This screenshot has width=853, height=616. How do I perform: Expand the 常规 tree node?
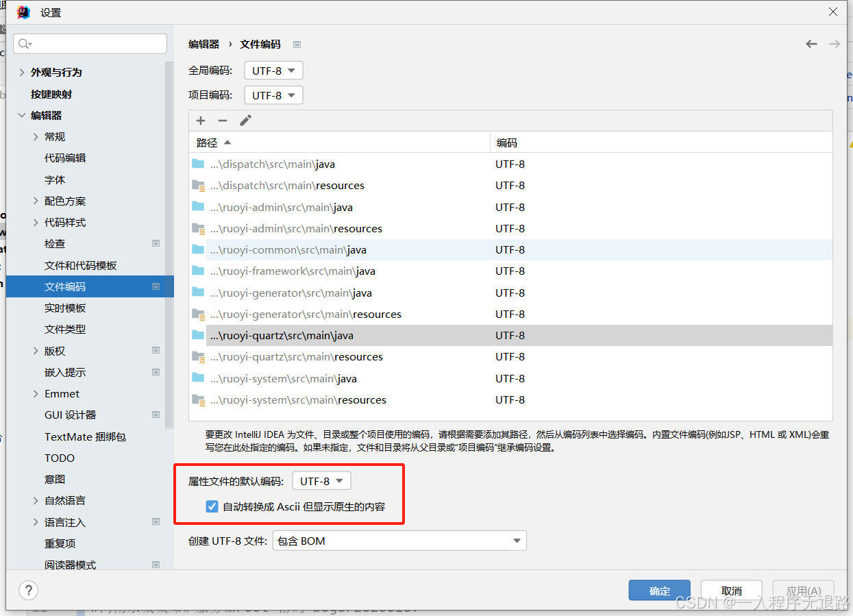click(36, 136)
